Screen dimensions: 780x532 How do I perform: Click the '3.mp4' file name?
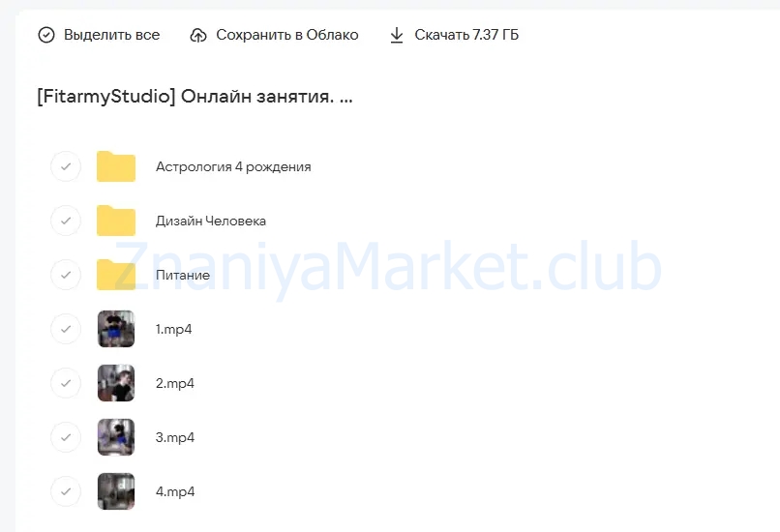174,437
